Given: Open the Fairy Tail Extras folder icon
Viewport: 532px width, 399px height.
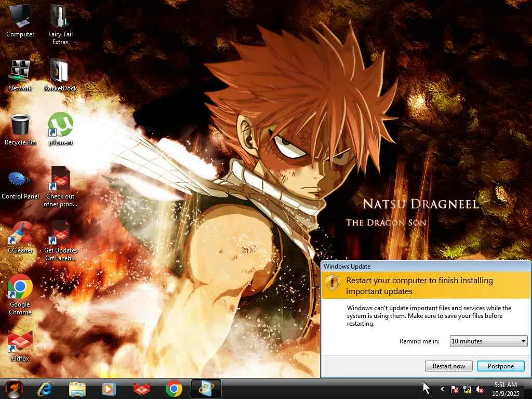Looking at the screenshot, I should click(60, 25).
